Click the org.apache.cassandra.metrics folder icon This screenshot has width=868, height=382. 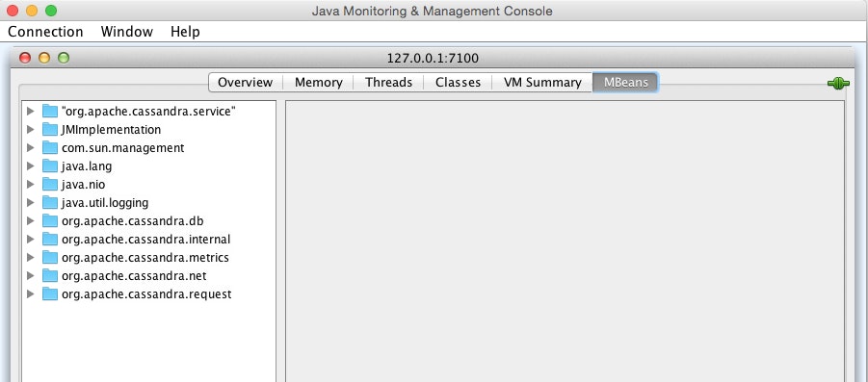(x=50, y=257)
